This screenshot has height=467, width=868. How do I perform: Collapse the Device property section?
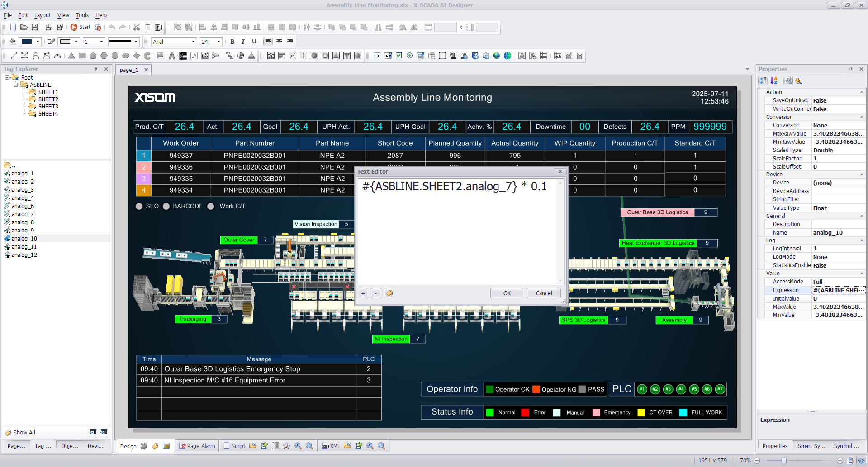pyautogui.click(x=862, y=175)
